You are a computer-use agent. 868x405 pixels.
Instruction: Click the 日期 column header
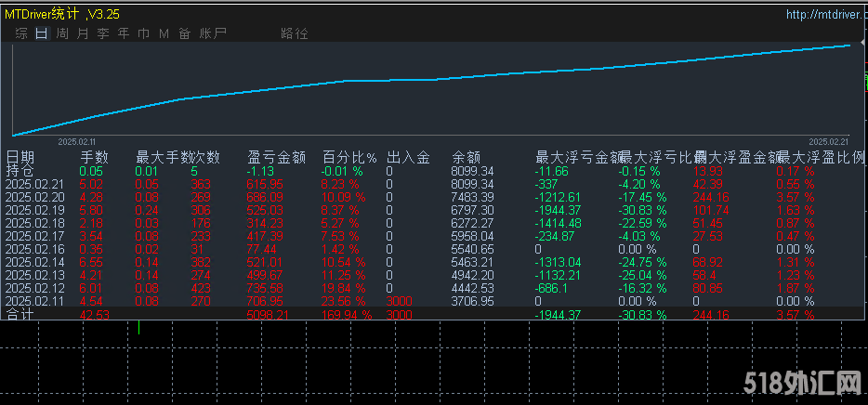tap(20, 157)
